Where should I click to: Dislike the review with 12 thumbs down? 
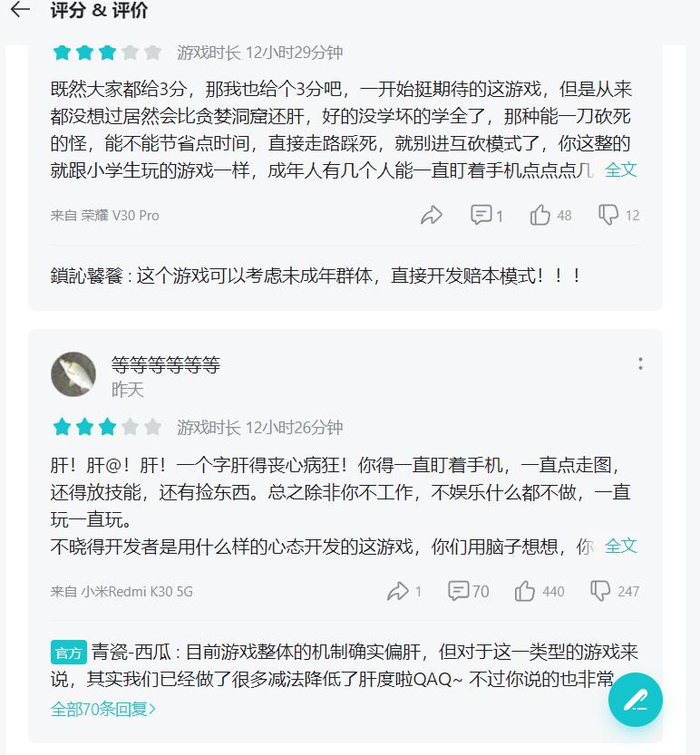point(618,215)
